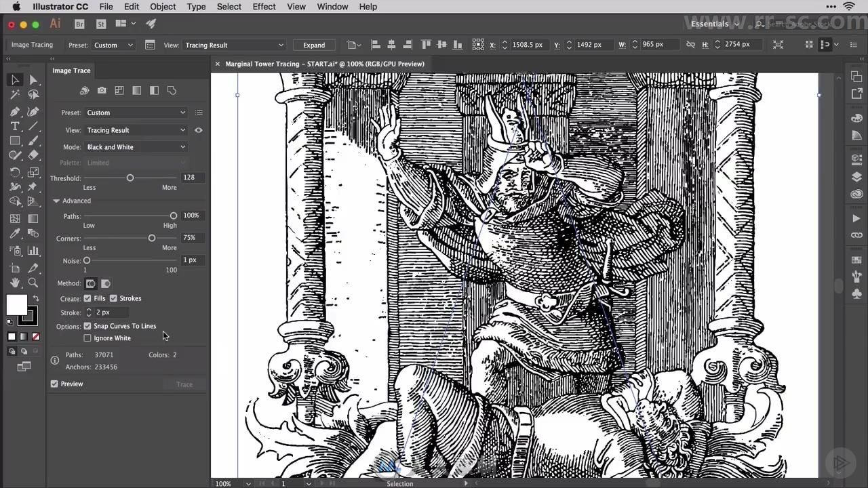Click the Threshold value field showing 128
Viewport: 868px width, 488px height.
tap(192, 178)
